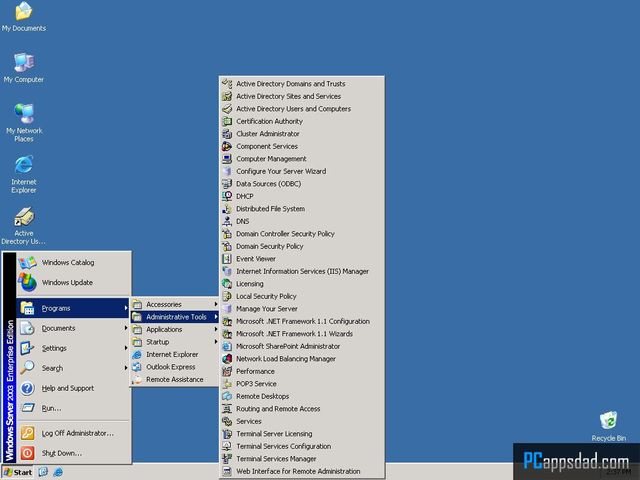Expand the Applications submenu

click(x=175, y=329)
